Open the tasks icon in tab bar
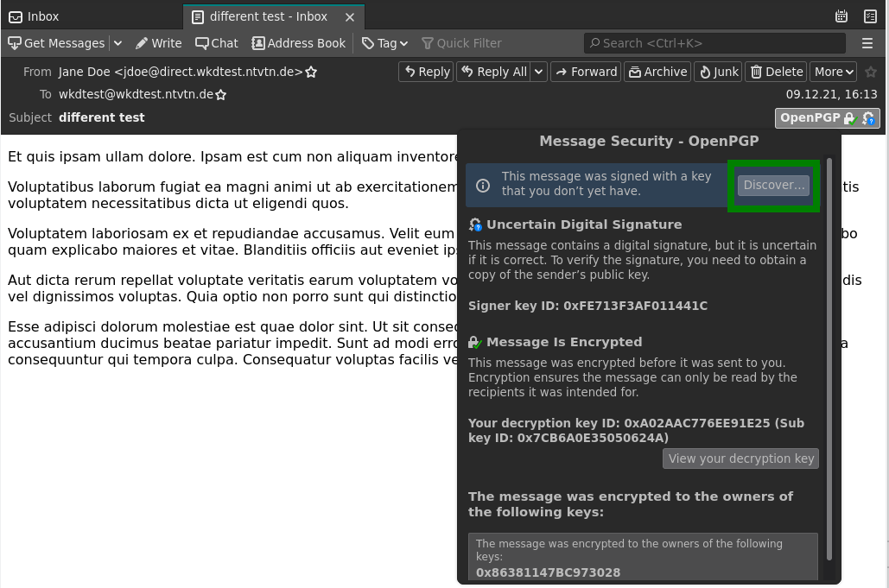The width and height of the screenshot is (889, 588). (870, 16)
